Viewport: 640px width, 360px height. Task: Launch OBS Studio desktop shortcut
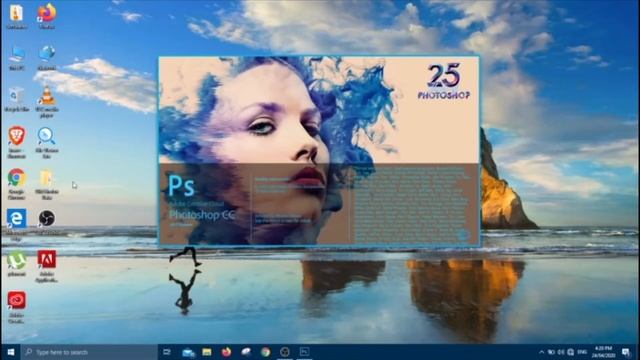coord(47,222)
